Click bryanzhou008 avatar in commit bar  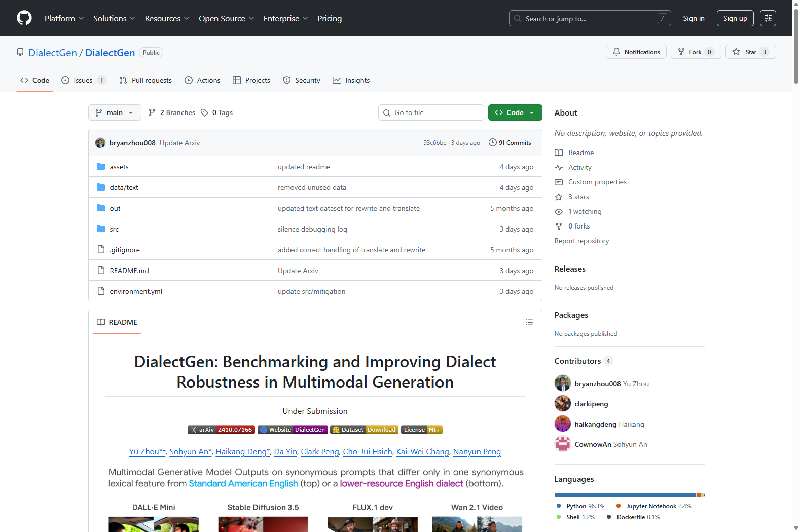coord(100,143)
